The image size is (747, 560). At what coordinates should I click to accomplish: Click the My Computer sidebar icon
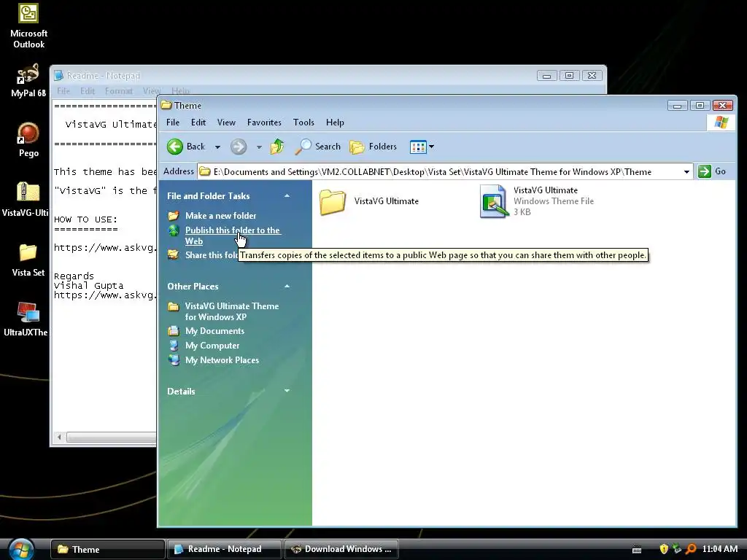coord(174,346)
